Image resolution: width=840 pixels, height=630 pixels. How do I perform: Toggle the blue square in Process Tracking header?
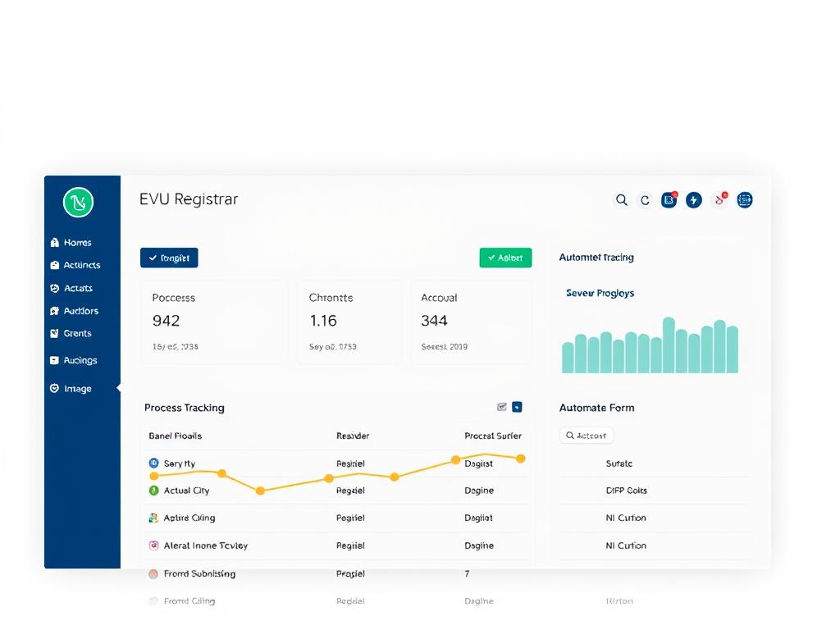(x=517, y=407)
